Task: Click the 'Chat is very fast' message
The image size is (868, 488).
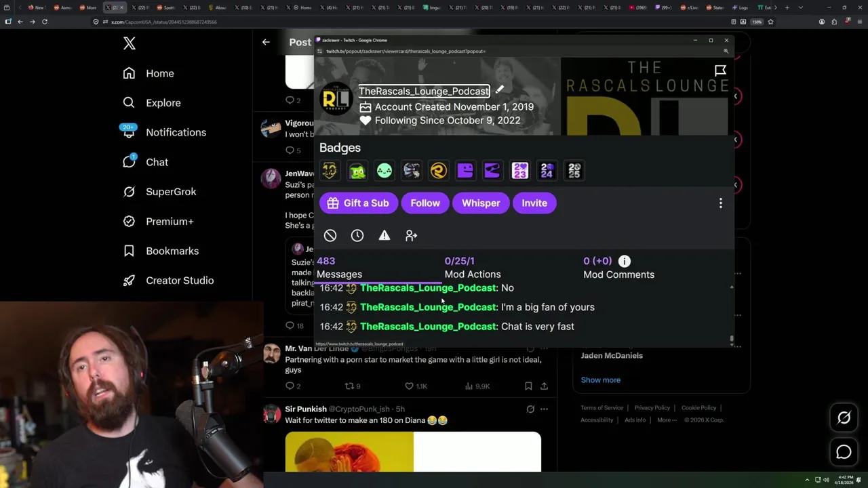Action: tap(537, 327)
